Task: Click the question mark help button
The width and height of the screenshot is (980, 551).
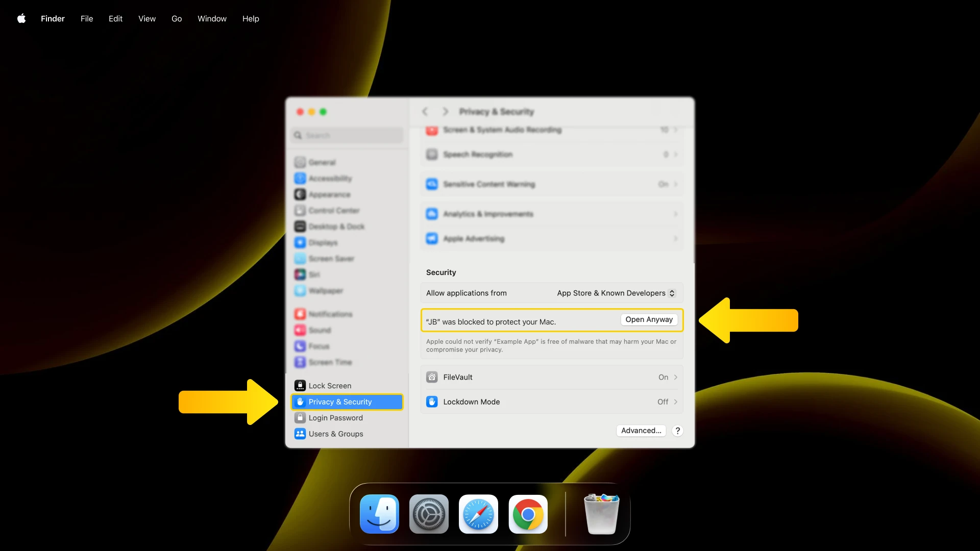Action: click(677, 431)
